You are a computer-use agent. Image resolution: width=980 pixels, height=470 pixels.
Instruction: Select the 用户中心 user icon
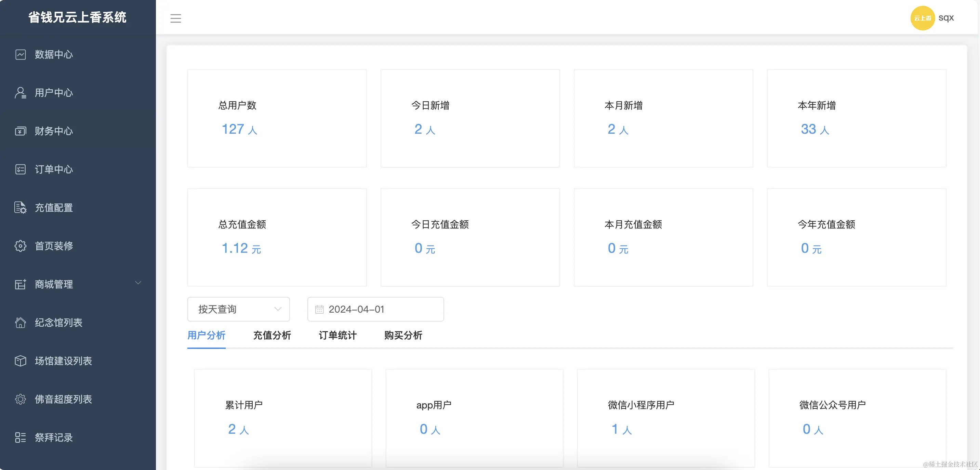pos(21,92)
